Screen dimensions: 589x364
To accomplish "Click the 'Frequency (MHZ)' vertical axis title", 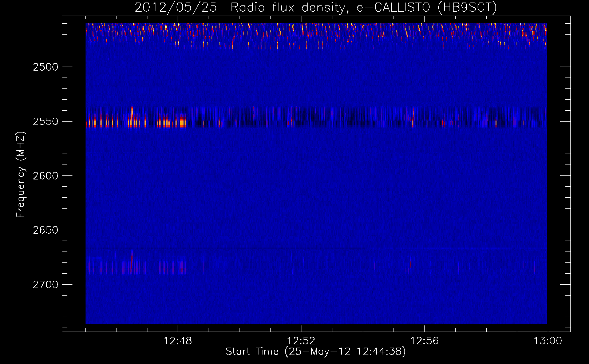I will [21, 175].
